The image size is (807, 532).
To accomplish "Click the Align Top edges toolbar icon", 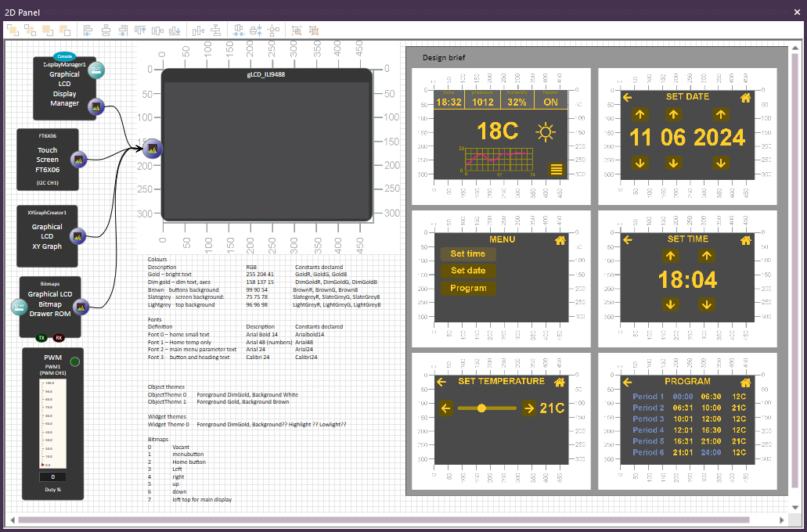I will click(141, 31).
